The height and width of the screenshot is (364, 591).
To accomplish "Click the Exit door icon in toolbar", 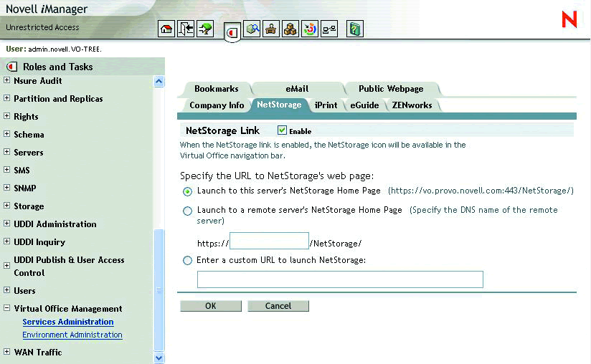I will [186, 29].
